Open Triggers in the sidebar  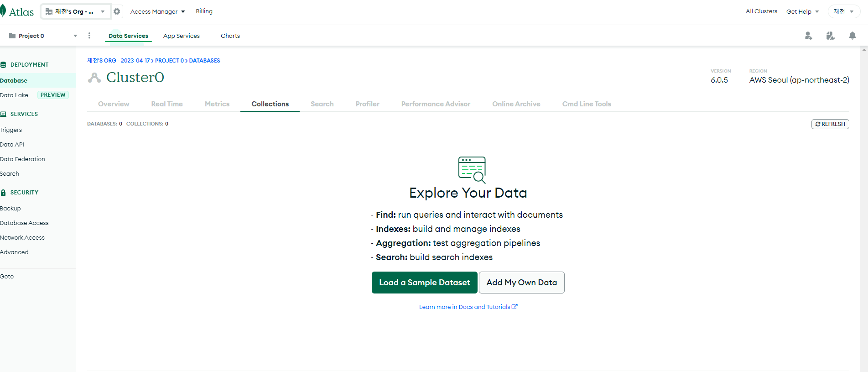click(x=11, y=130)
